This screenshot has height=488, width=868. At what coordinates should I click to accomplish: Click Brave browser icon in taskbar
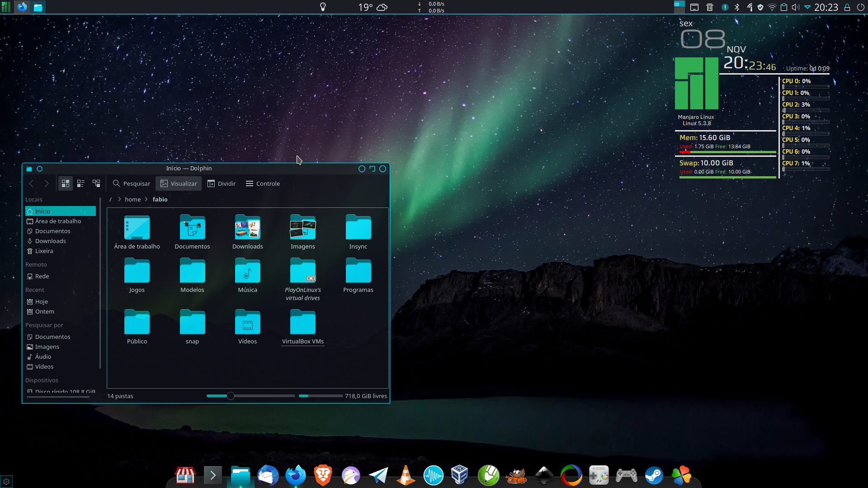323,475
